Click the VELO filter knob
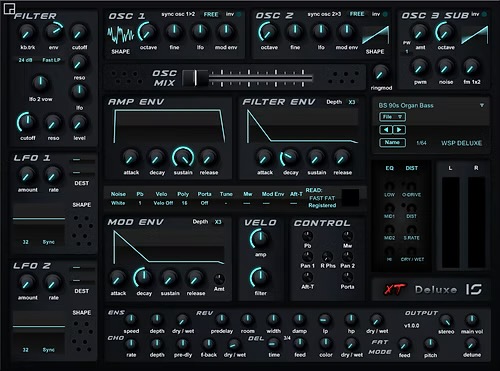The image size is (500, 371). [260, 277]
